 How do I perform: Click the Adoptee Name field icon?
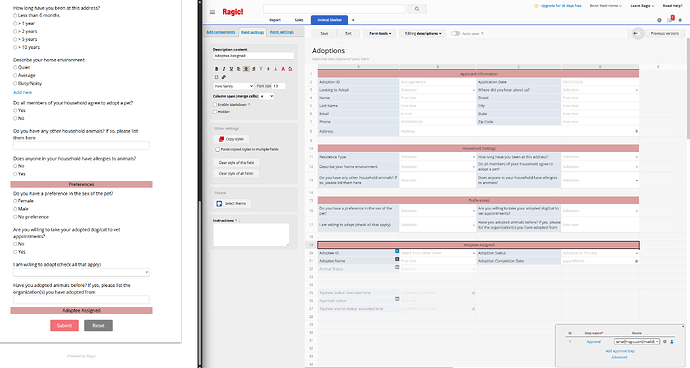pyautogui.click(x=397, y=259)
